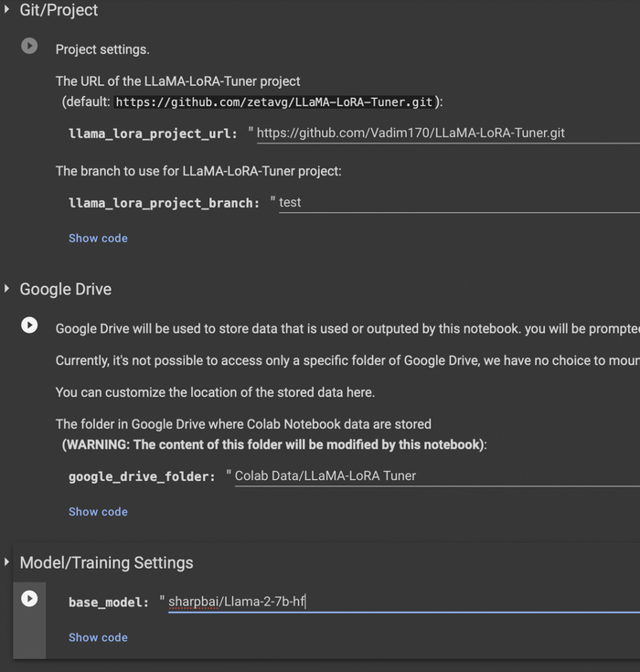
Task: Click the llama_lora_project_url field label
Action: coord(154,133)
